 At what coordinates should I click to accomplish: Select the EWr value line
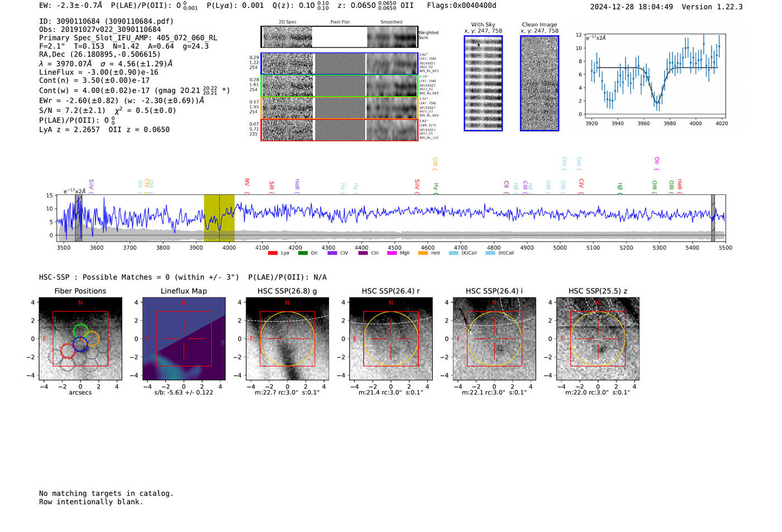pos(121,100)
